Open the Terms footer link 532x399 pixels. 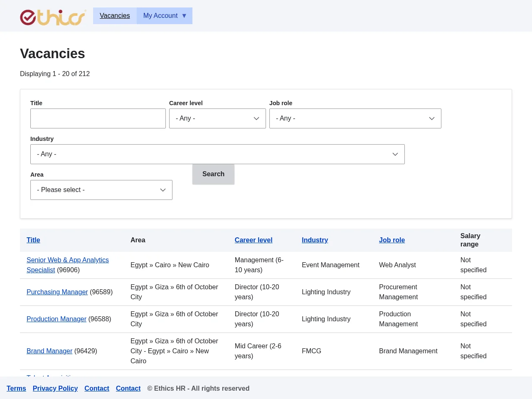tap(16, 388)
